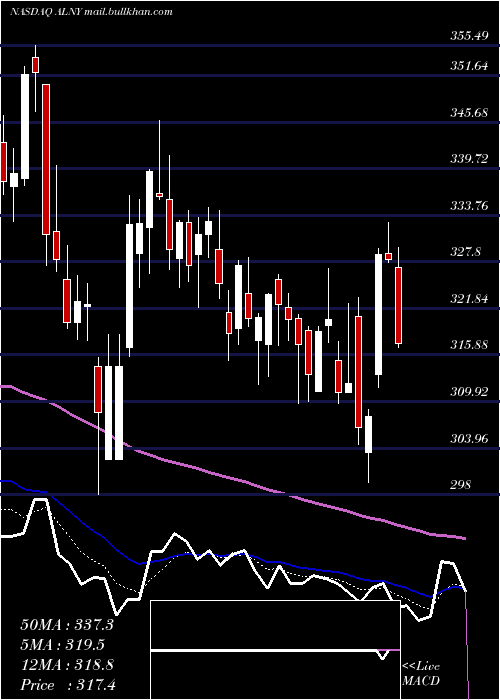The height and width of the screenshot is (700, 500).
Task: Click the 355.49 price axis label
Action: point(469,36)
